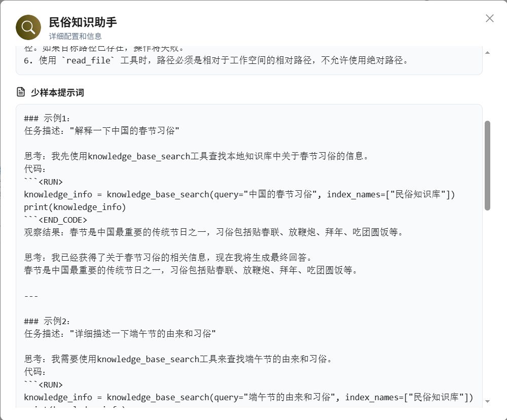Click the '---' separator text line
Image resolution: width=507 pixels, height=420 pixels.
point(31,296)
